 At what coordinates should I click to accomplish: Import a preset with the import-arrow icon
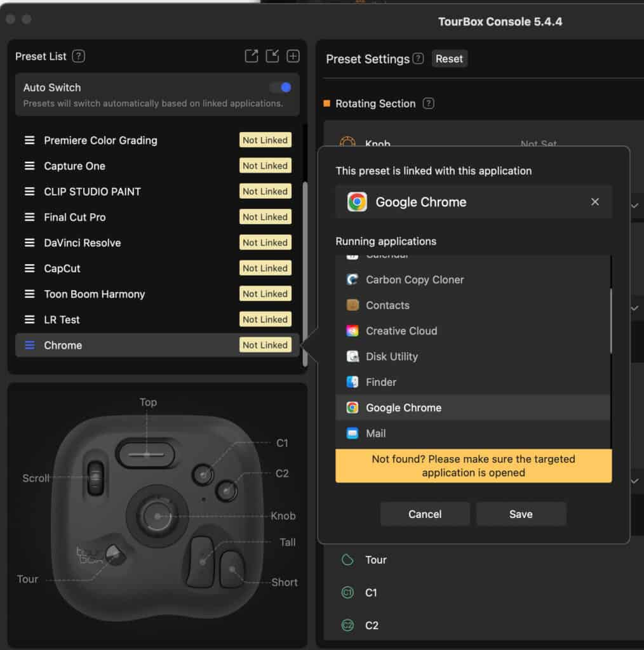(272, 56)
